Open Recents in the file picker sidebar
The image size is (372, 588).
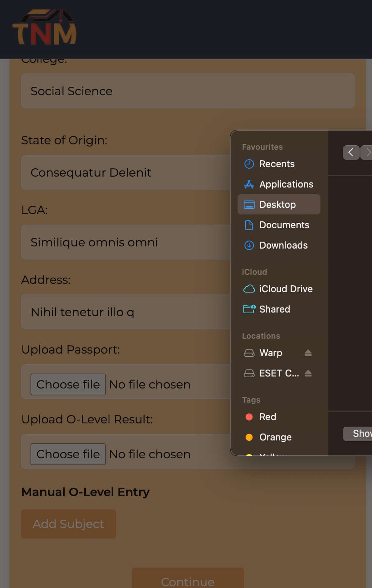[276, 164]
